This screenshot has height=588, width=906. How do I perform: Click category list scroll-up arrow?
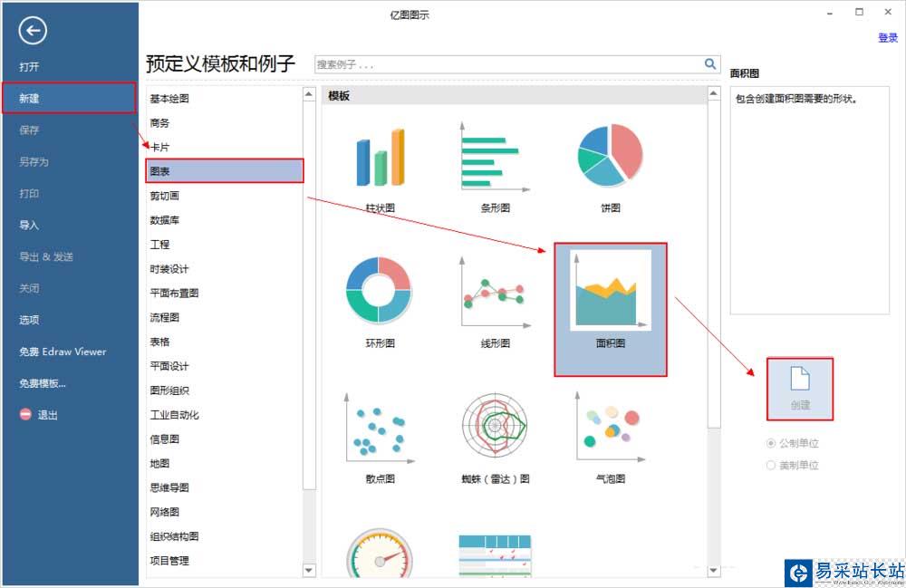click(309, 93)
